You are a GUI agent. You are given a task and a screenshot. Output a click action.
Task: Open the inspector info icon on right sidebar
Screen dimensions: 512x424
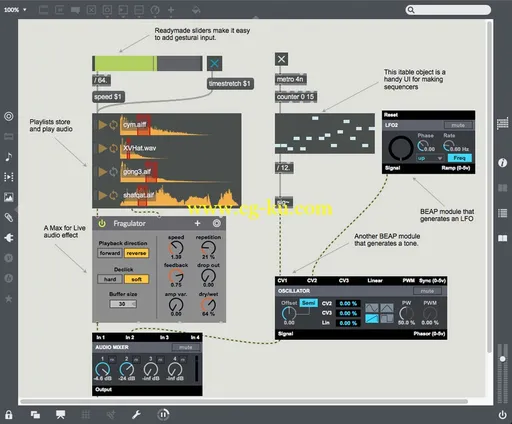503,163
